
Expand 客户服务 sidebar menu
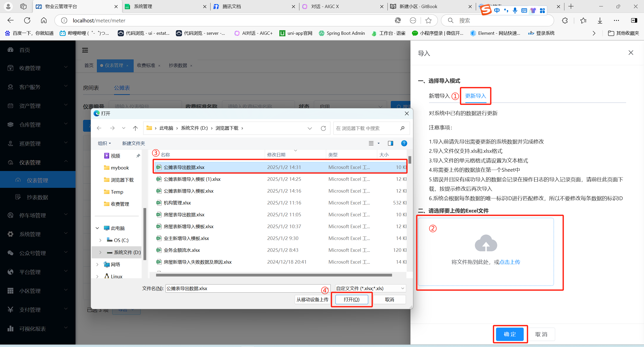coord(38,87)
